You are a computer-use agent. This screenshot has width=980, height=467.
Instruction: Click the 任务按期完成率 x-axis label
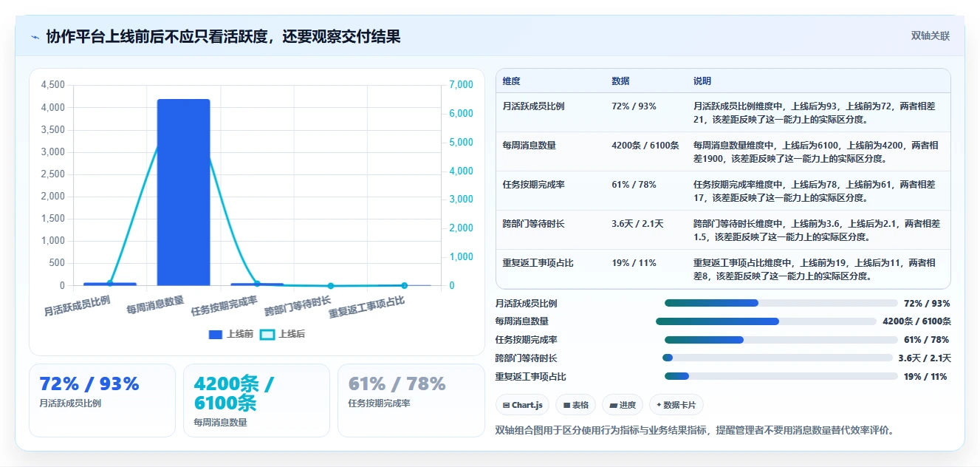224,305
